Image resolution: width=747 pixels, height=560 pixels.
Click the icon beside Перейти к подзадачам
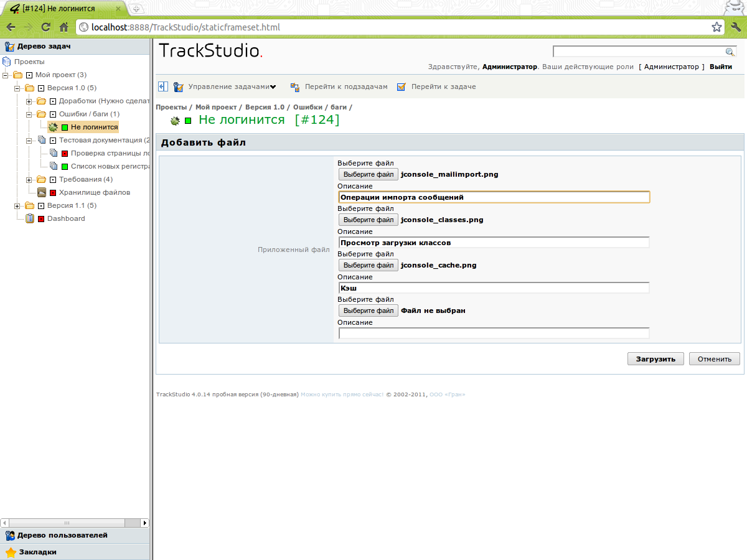[295, 87]
